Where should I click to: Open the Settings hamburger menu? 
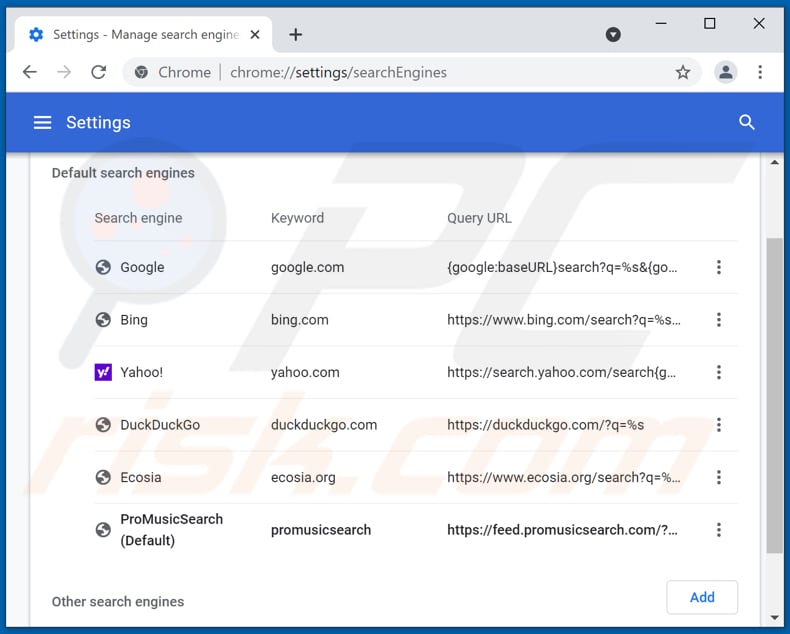42,122
